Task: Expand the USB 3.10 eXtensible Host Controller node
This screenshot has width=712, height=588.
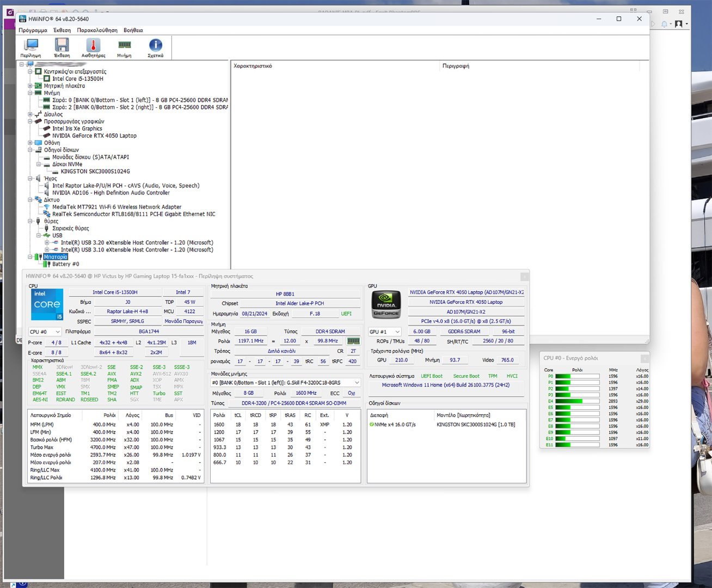Action: 47,249
